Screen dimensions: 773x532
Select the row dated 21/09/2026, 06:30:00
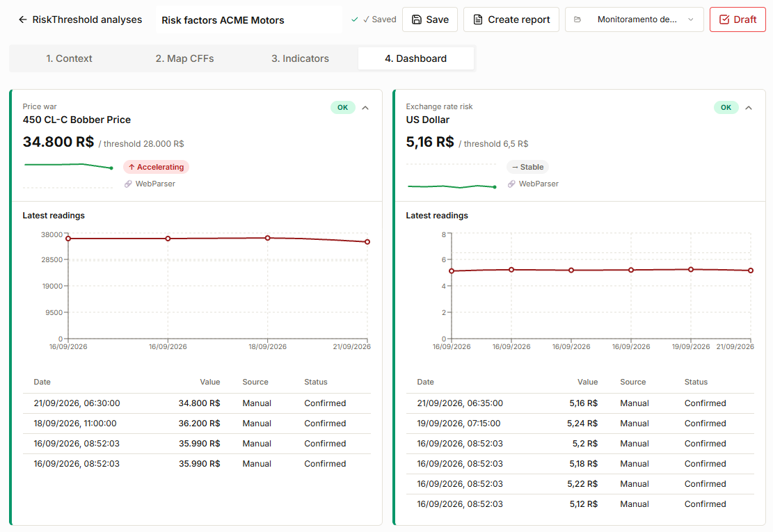[197, 403]
